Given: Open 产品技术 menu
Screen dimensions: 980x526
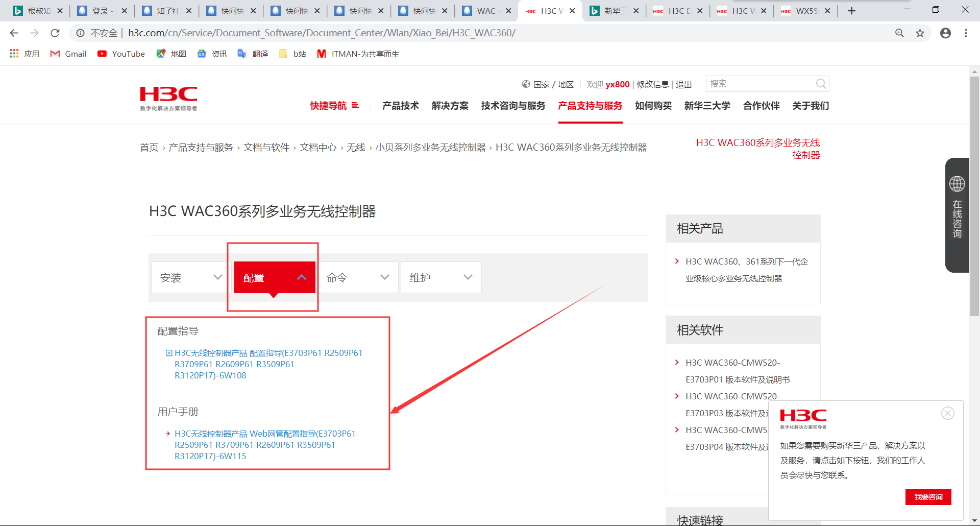Looking at the screenshot, I should (401, 106).
